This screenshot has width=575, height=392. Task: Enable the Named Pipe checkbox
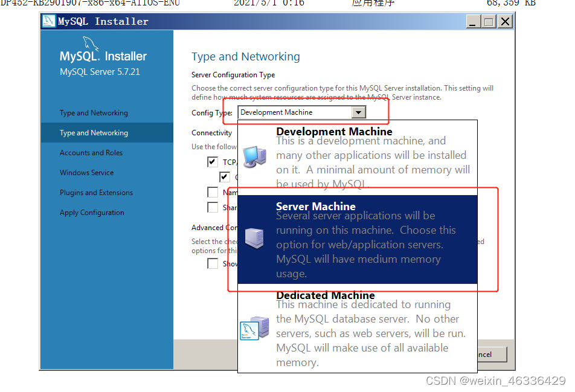213,192
